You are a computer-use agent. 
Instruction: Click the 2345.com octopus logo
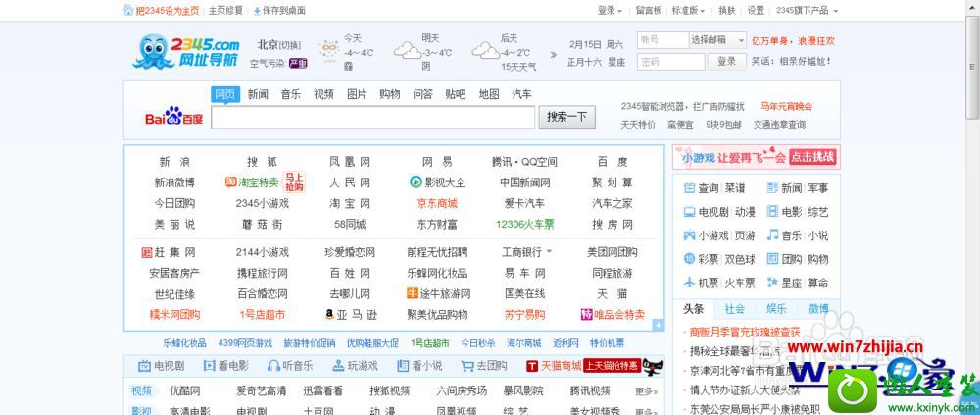(186, 51)
